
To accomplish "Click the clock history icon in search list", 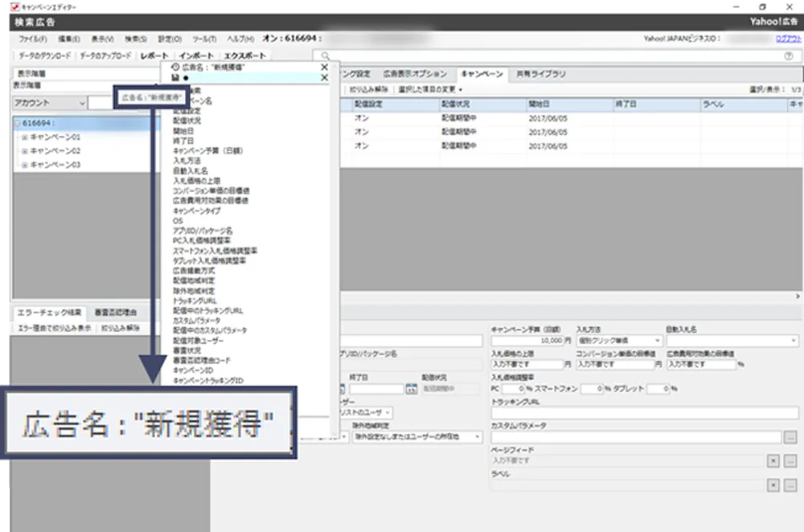I will coord(175,68).
